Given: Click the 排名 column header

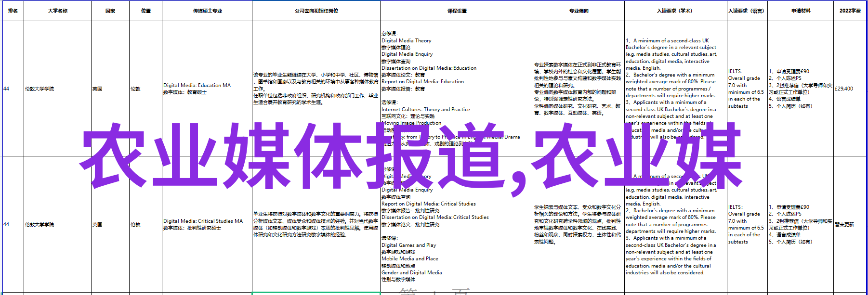Looking at the screenshot, I should coord(13,11).
